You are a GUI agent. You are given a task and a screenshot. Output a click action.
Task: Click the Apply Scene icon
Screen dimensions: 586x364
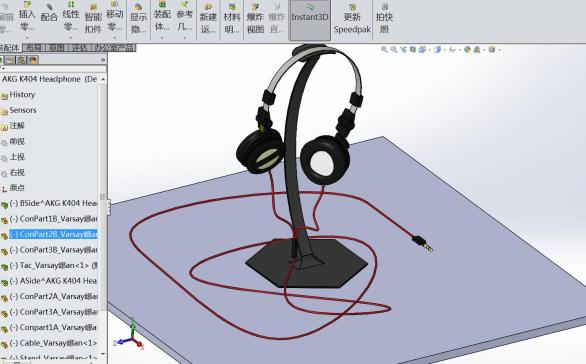click(x=476, y=49)
